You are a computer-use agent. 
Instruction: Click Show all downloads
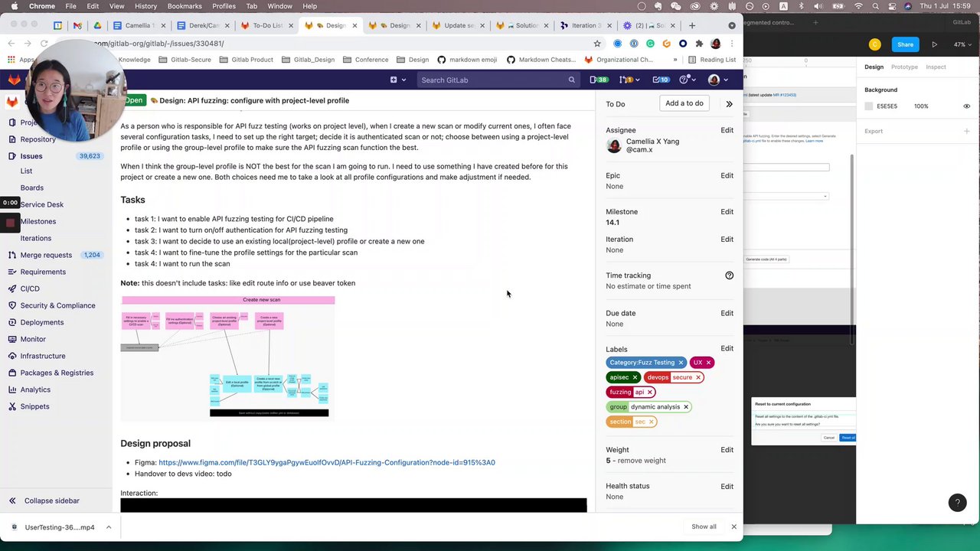pos(704,527)
